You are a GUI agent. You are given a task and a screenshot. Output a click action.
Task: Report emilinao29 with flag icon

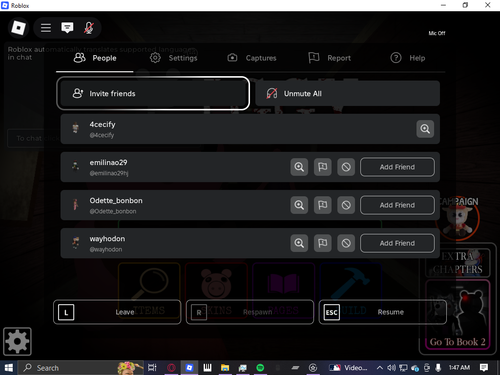(x=323, y=167)
